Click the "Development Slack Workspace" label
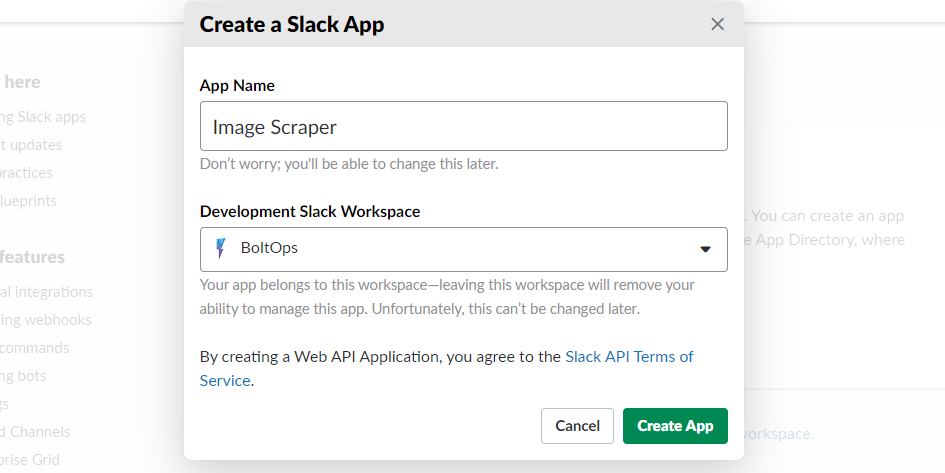The image size is (945, 473). pyautogui.click(x=310, y=211)
